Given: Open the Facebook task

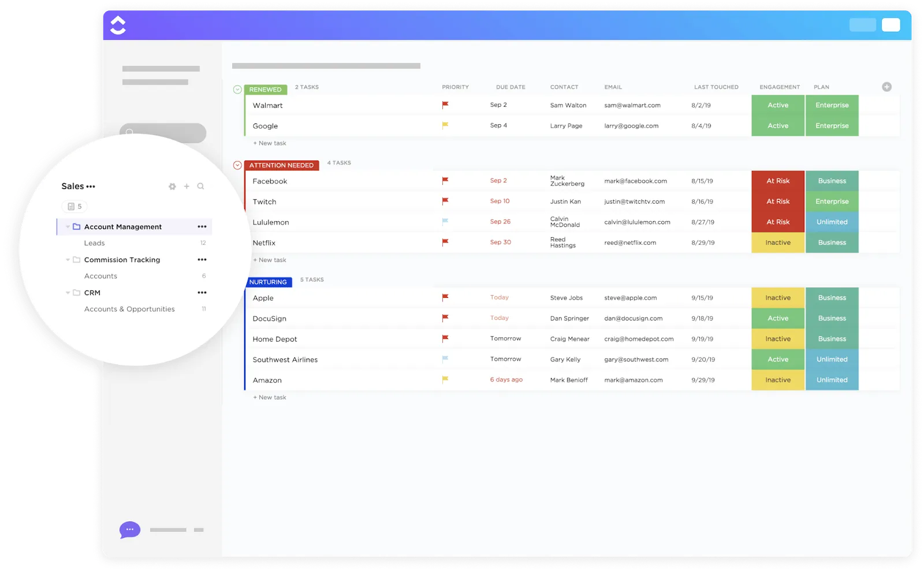Looking at the screenshot, I should [270, 181].
